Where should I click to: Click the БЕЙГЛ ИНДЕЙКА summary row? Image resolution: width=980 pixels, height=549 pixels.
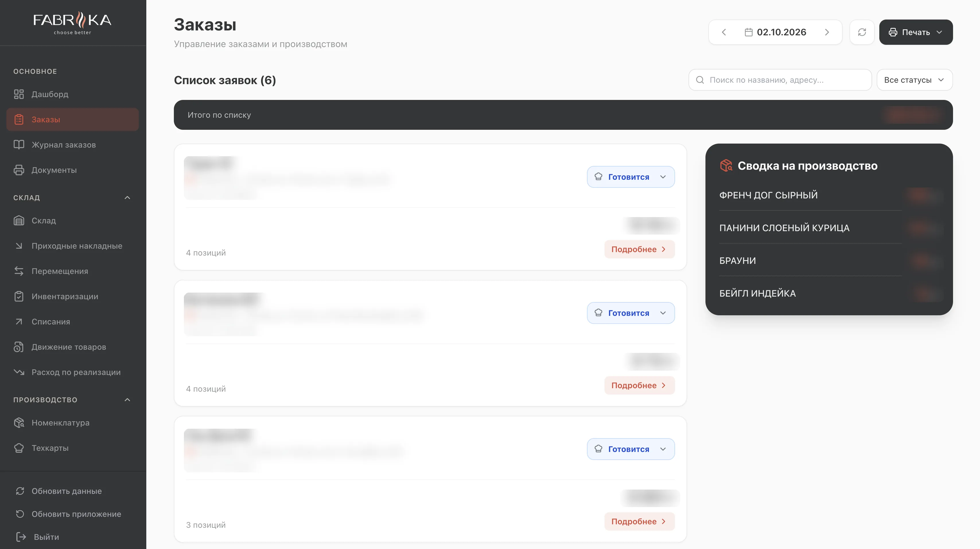click(x=829, y=293)
